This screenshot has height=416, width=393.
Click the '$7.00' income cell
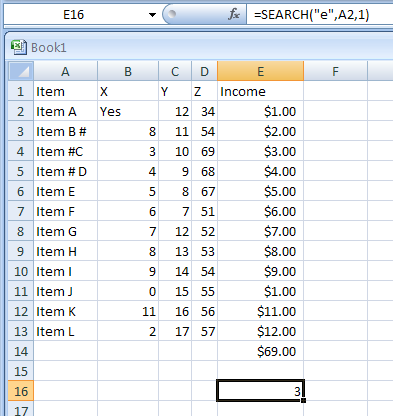point(260,231)
